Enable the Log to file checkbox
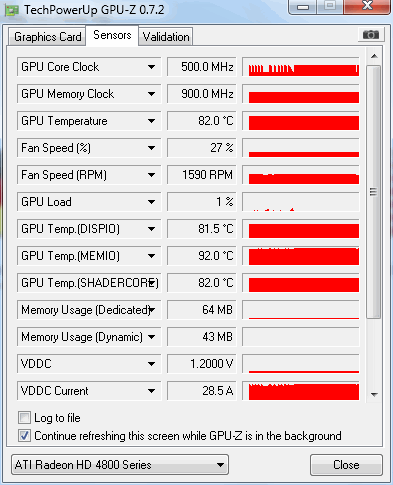This screenshot has height=485, width=393. tap(24, 417)
